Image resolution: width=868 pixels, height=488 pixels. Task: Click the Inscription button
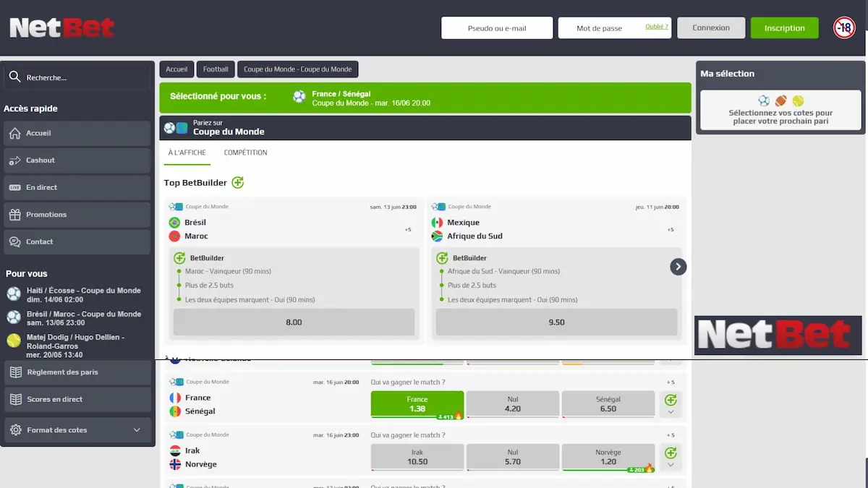785,28
